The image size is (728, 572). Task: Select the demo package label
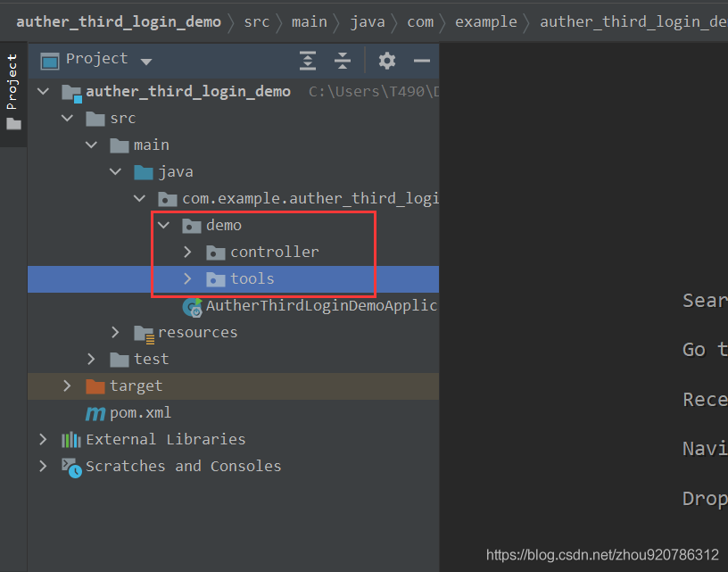pos(224,226)
